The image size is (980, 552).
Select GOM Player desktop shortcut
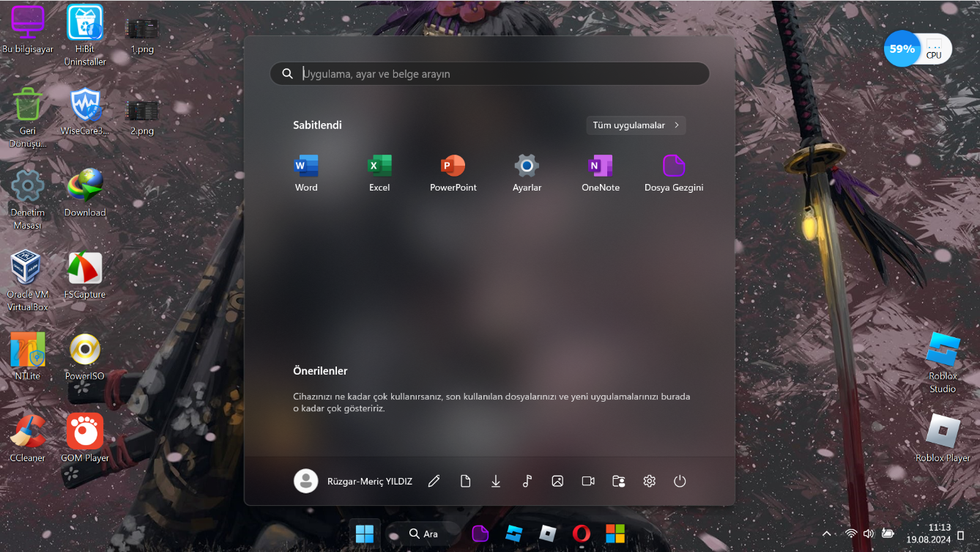point(85,438)
